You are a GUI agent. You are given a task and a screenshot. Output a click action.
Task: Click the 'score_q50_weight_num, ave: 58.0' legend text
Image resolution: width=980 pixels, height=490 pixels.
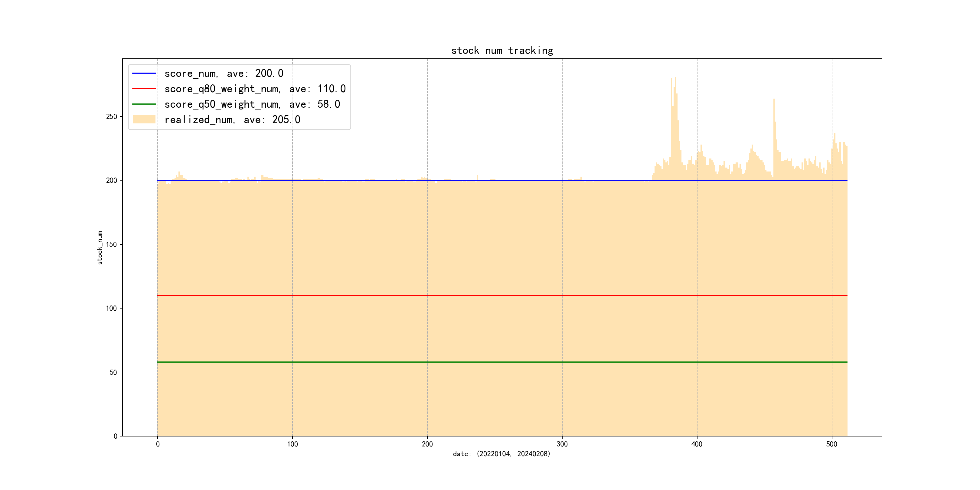tap(252, 104)
